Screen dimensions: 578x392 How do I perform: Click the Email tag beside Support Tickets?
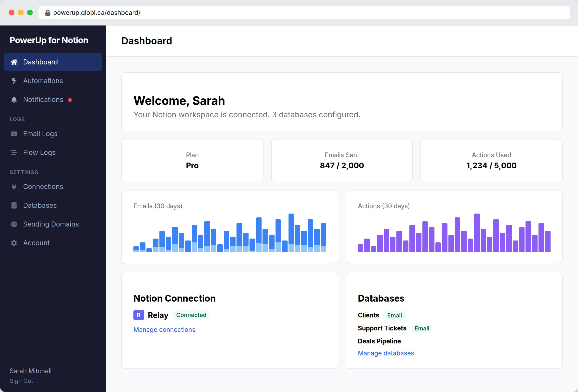421,328
